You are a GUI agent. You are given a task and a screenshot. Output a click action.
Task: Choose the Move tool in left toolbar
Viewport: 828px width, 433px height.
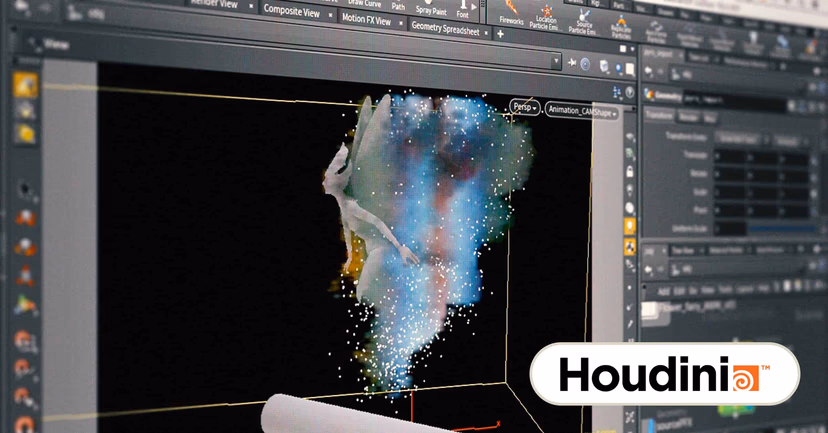pos(25,217)
